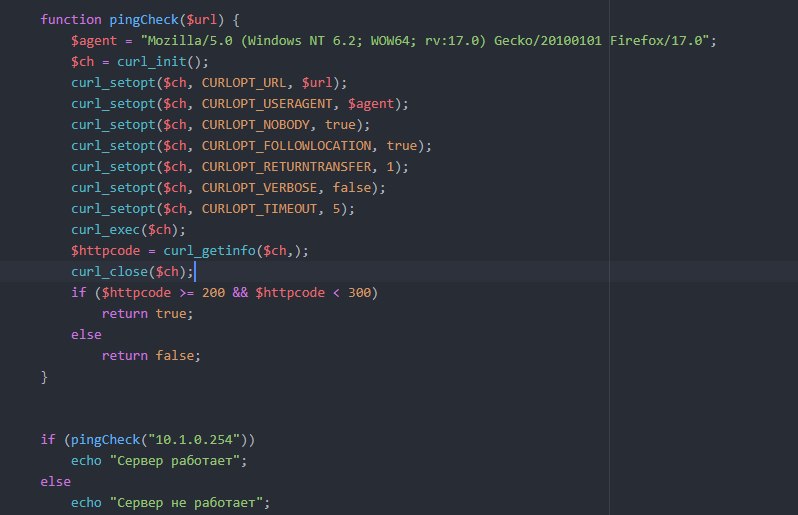Click the closing brace of the function

(x=44, y=377)
